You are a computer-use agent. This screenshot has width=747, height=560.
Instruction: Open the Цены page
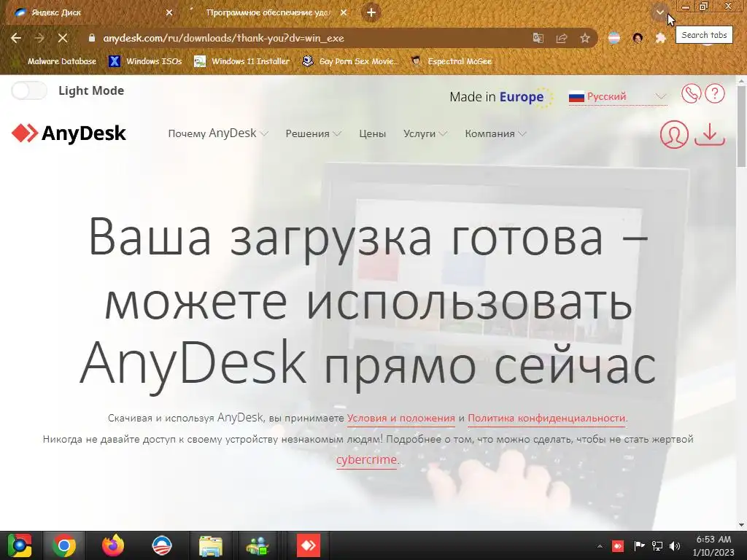pyautogui.click(x=373, y=134)
